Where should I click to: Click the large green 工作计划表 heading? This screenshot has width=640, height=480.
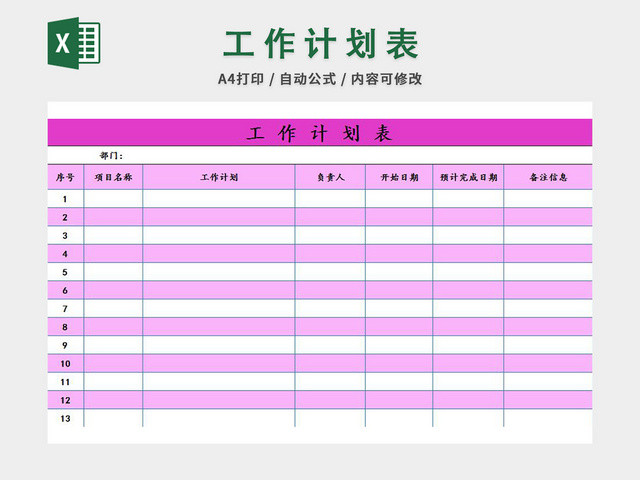point(320,44)
